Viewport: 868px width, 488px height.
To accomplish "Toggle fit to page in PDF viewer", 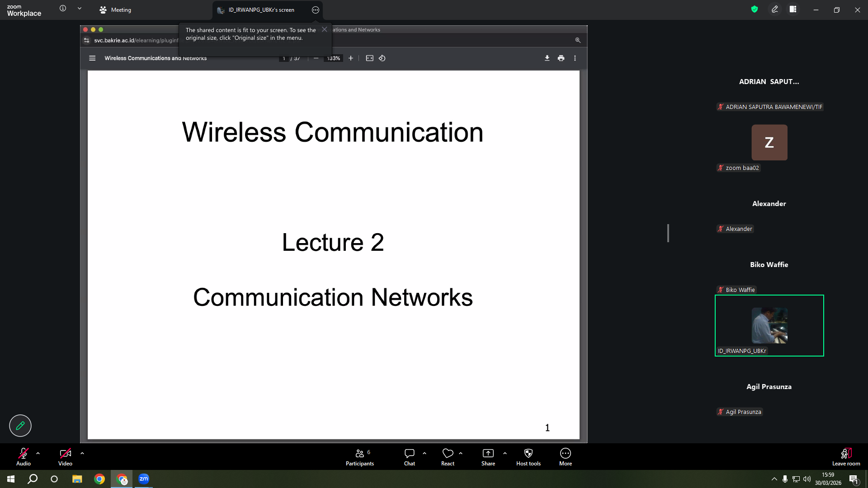I will (x=370, y=58).
